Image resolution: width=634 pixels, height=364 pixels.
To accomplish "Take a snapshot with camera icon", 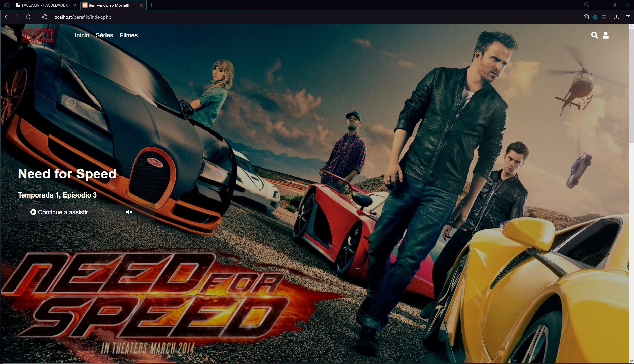I will point(586,17).
